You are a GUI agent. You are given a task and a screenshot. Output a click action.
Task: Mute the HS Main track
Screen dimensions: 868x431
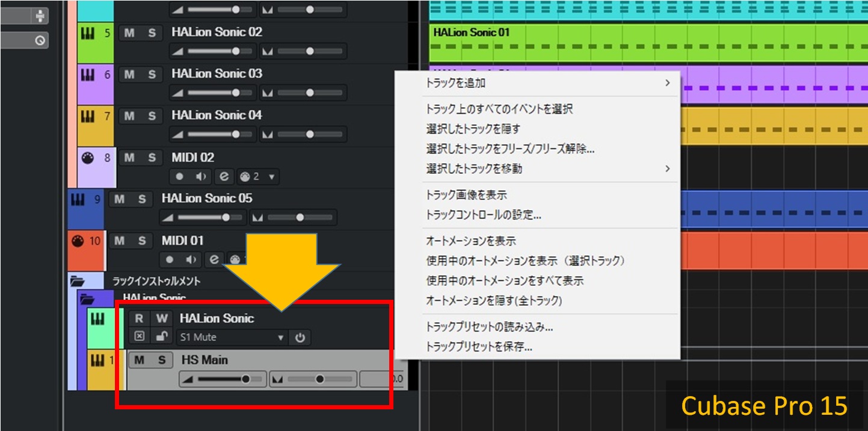(140, 360)
